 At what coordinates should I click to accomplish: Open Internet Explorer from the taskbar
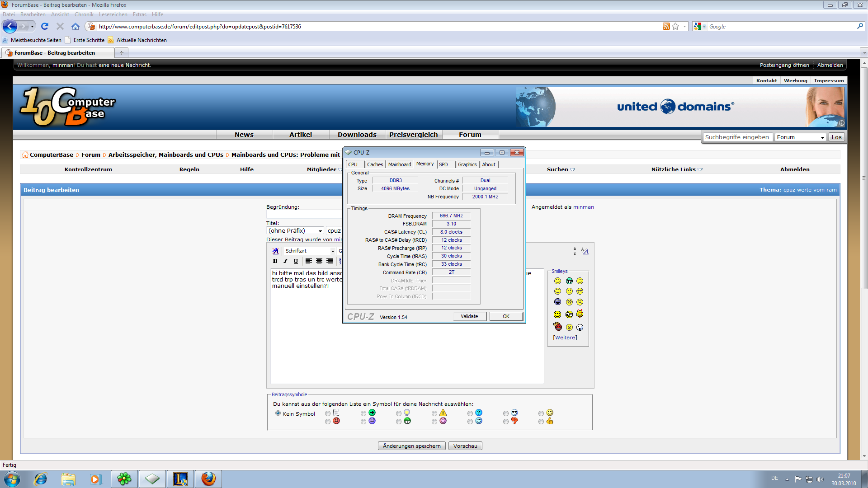[41, 479]
